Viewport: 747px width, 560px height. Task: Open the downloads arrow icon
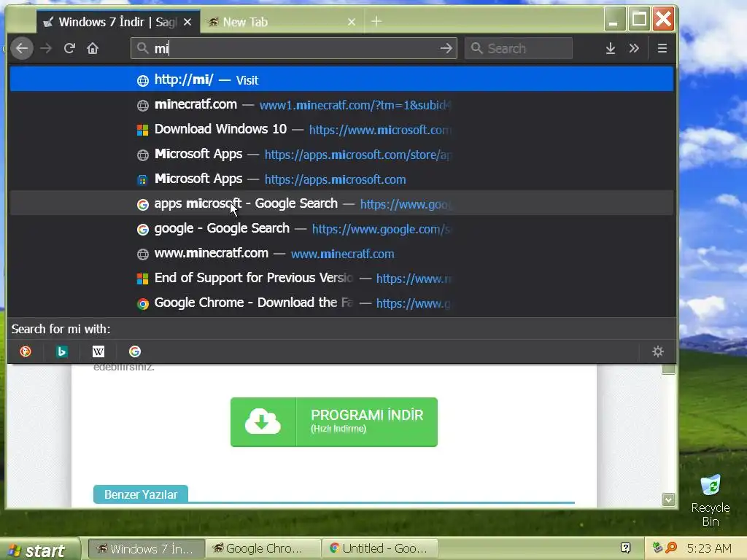[611, 48]
